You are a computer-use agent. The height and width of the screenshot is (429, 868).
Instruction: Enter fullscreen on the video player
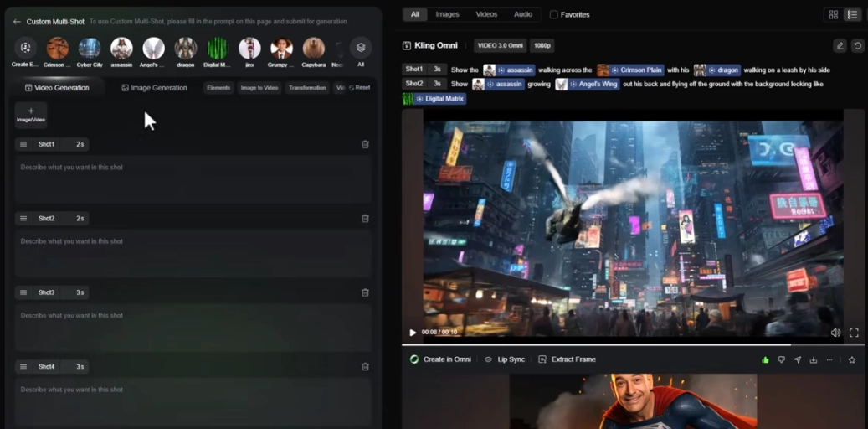[854, 333]
